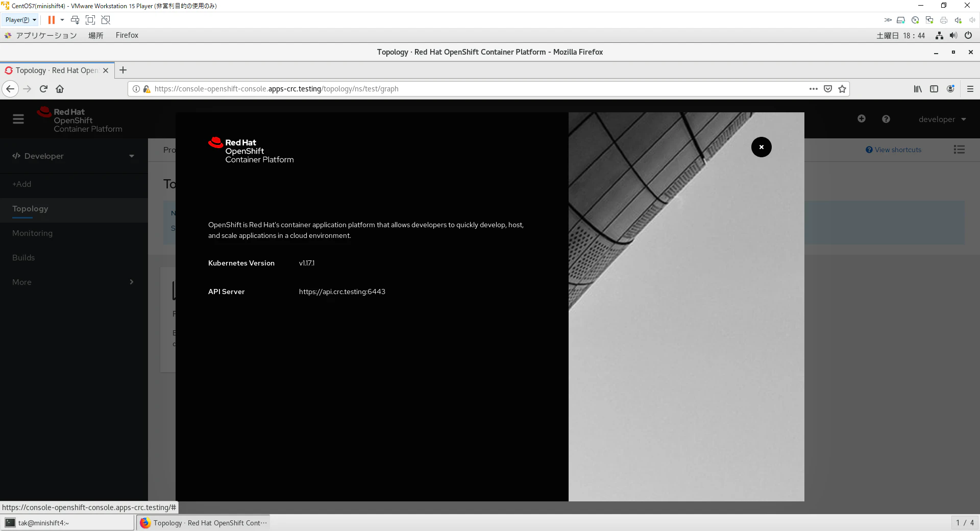Click the GNOME power icon
Screen dimensions: 980x531
pos(968,35)
